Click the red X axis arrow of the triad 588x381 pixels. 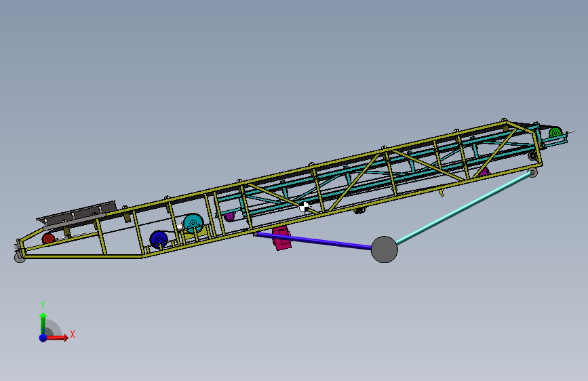point(58,338)
